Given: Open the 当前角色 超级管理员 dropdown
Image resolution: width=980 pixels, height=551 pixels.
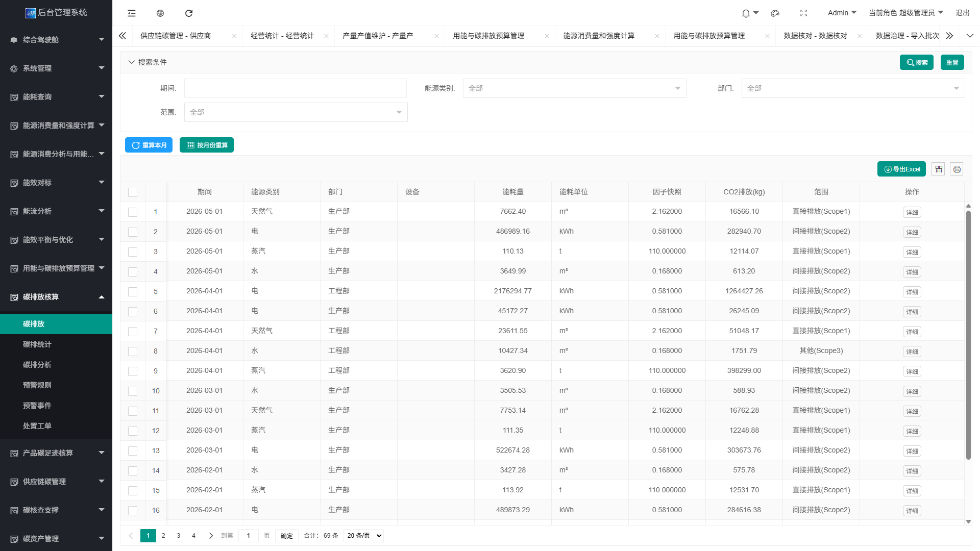Looking at the screenshot, I should (906, 13).
